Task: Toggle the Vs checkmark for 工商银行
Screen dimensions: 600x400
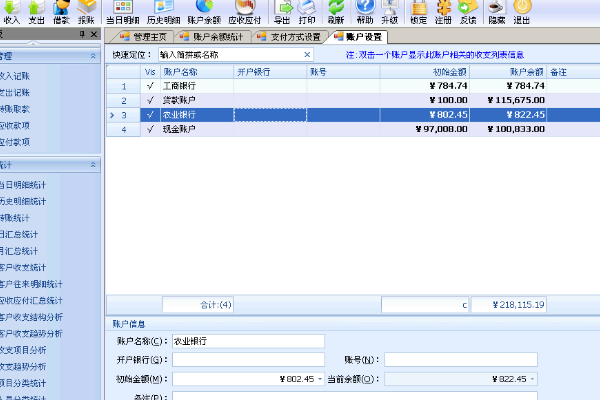Action: coord(150,86)
